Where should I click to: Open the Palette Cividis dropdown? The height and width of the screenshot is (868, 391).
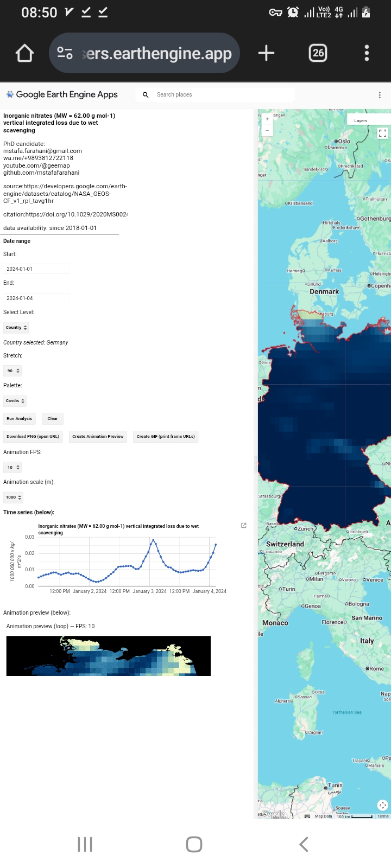click(x=15, y=401)
